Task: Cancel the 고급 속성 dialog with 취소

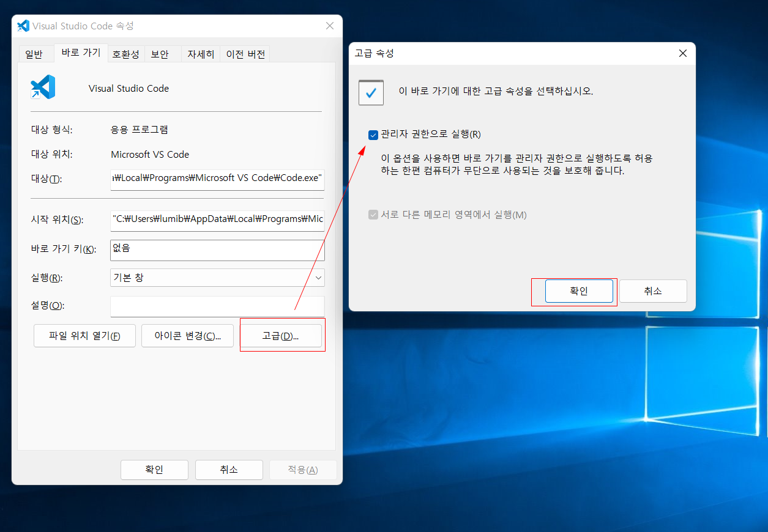Action: 653,291
